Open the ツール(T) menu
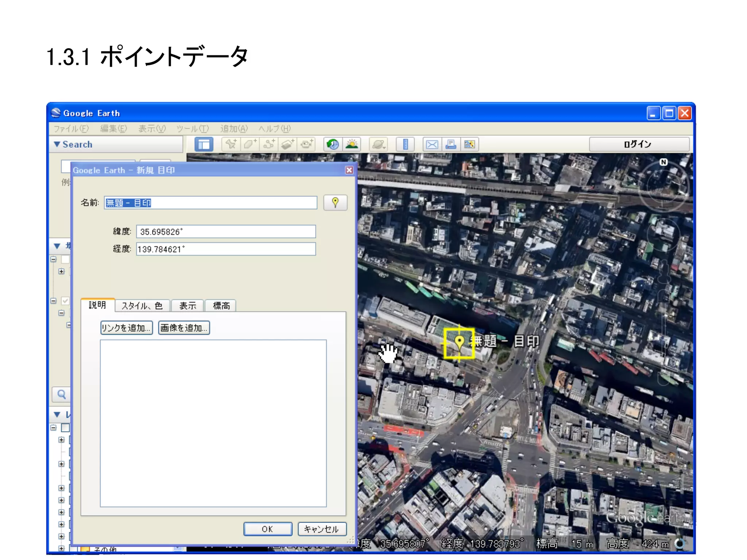 [193, 129]
